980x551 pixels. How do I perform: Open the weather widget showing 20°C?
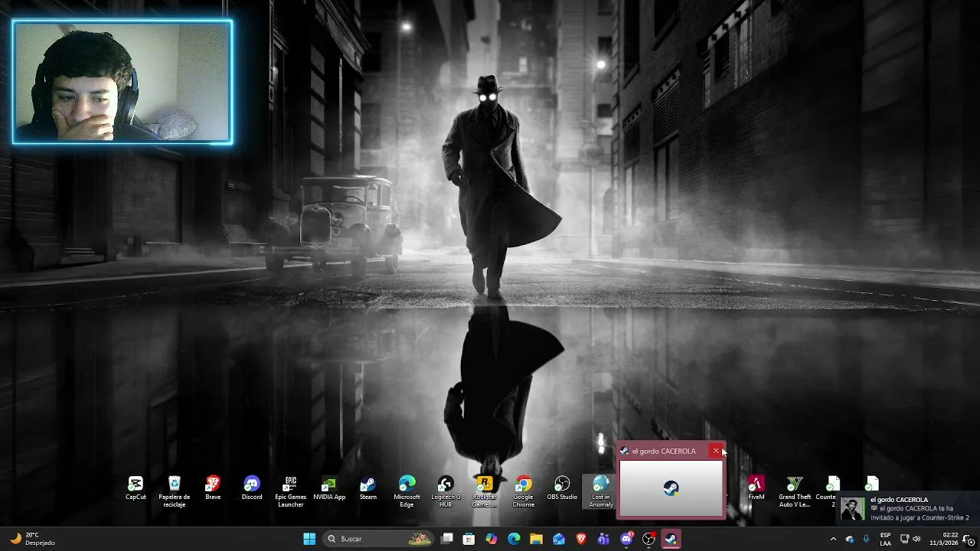(x=32, y=539)
